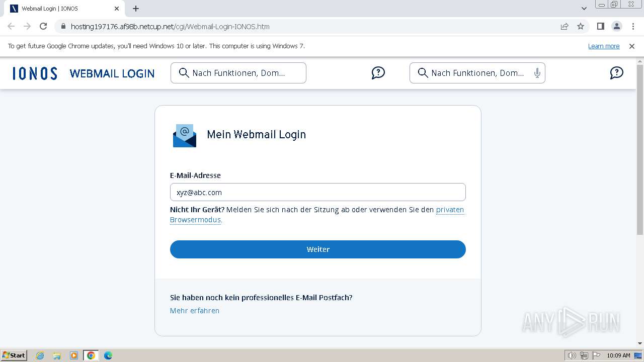Open Microsoft Edge from the taskbar
Screen dimensions: 644x362
[108, 355]
